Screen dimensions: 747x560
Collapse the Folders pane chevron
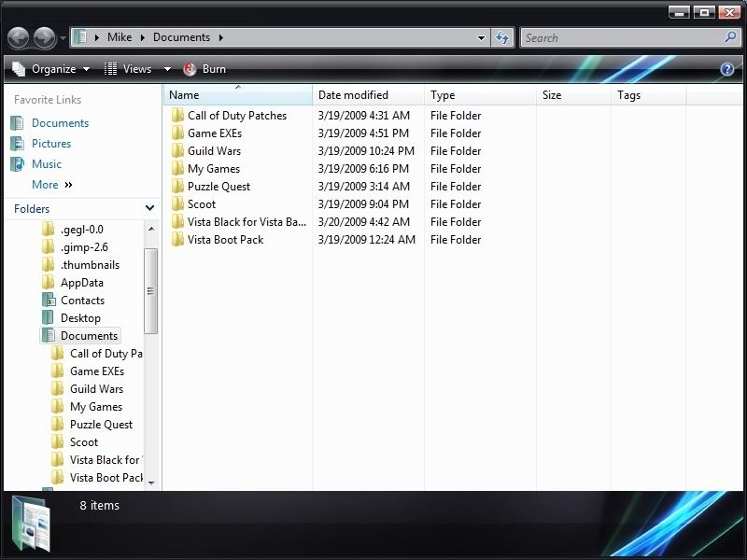pos(149,208)
